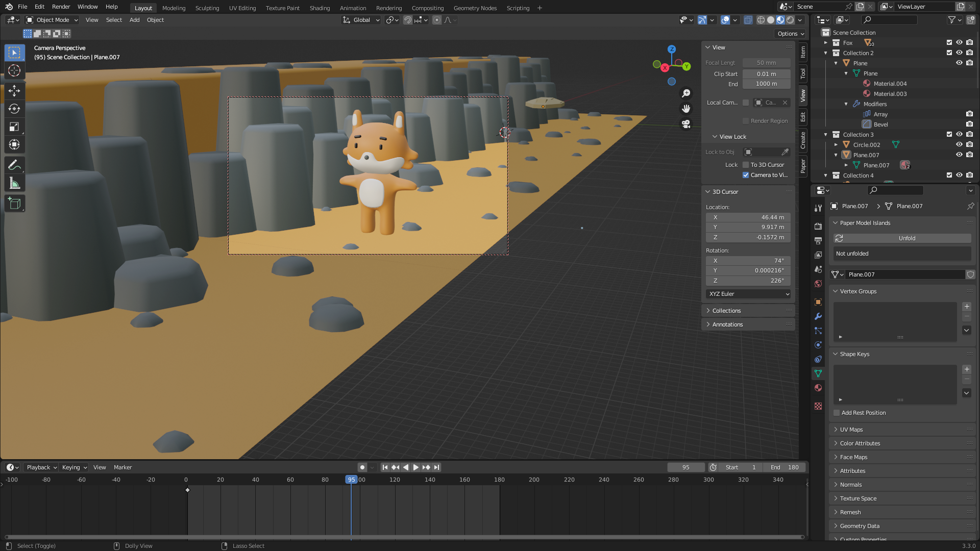Switch to Shading workspace tab

pyautogui.click(x=320, y=8)
